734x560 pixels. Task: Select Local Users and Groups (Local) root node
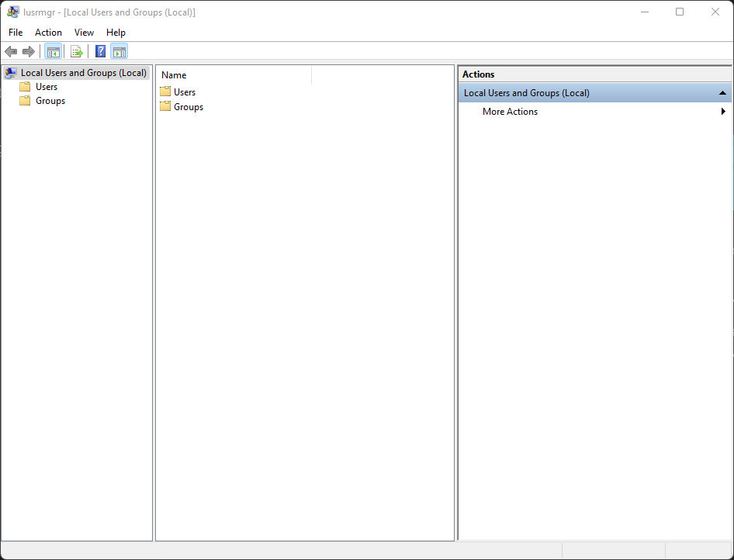click(83, 73)
